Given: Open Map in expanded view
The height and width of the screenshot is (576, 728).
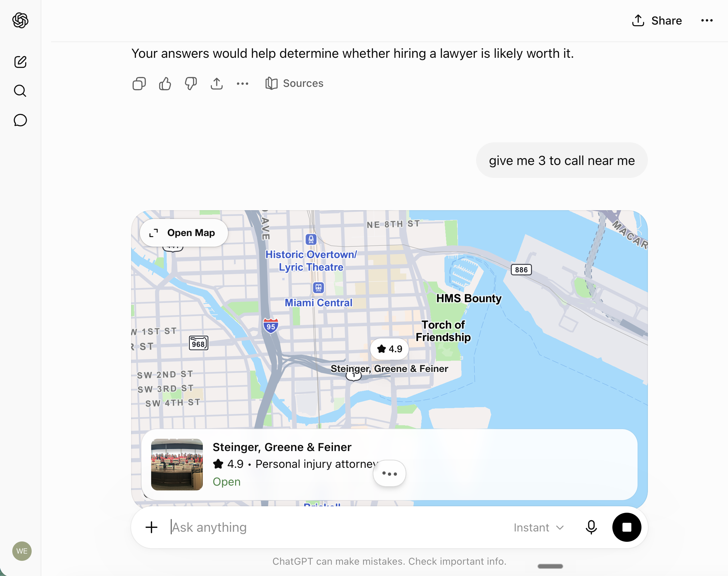Looking at the screenshot, I should (184, 233).
